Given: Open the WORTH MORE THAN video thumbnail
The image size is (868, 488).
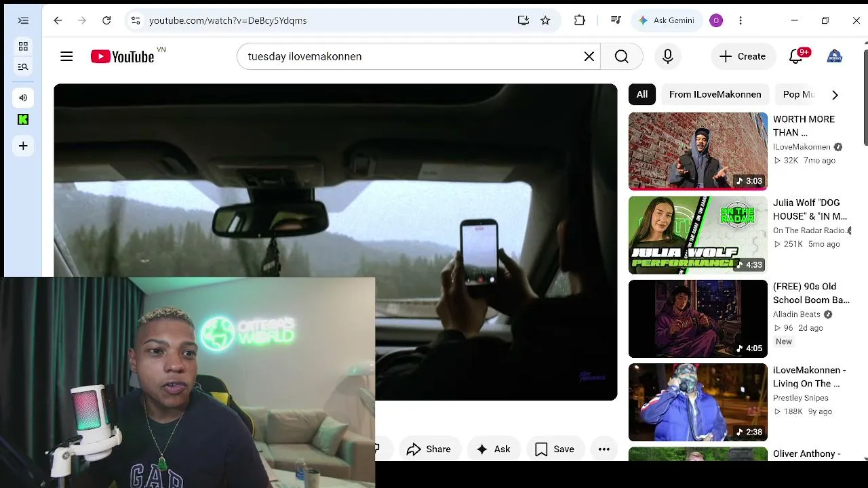Looking at the screenshot, I should pyautogui.click(x=698, y=151).
